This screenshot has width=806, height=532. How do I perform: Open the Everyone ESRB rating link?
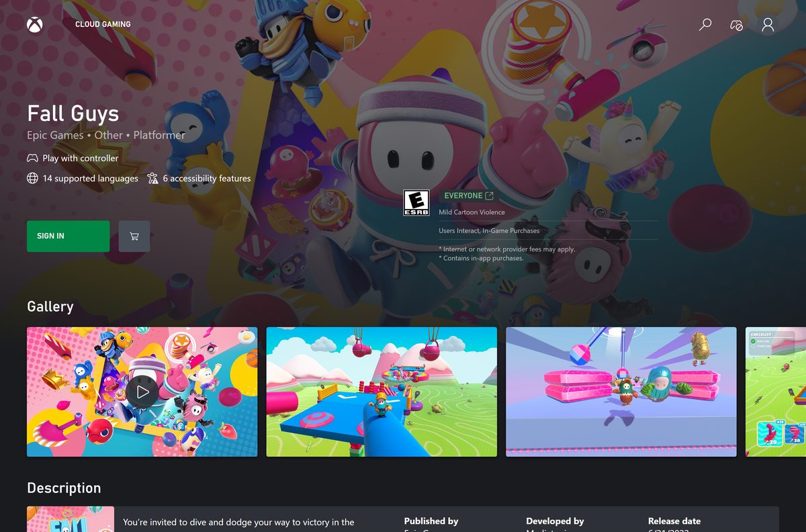tap(469, 195)
